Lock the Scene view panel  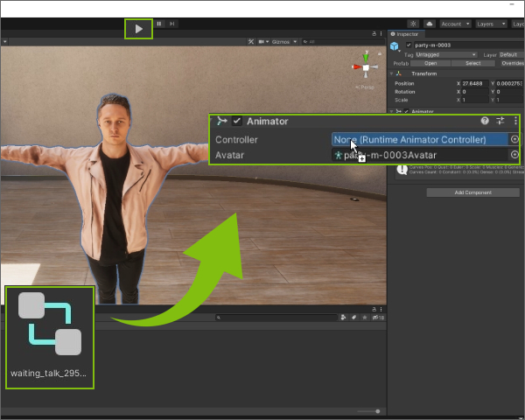click(x=374, y=34)
